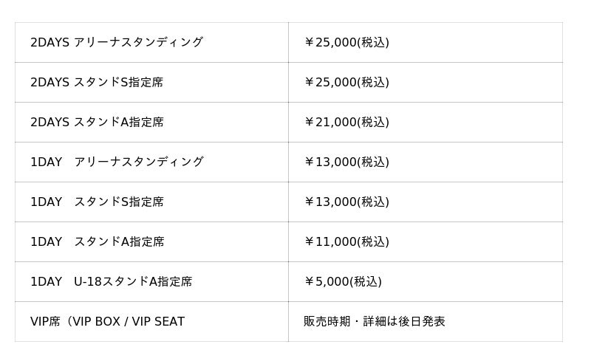Click the ¥21,000(税込) price
The height and width of the screenshot is (364, 591).
coord(346,123)
